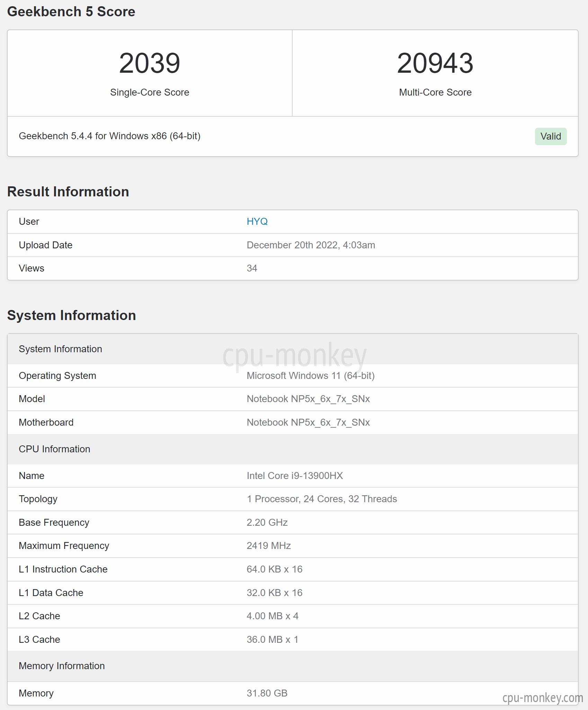
Task: Select the System Information section header row
Action: pyautogui.click(x=293, y=349)
